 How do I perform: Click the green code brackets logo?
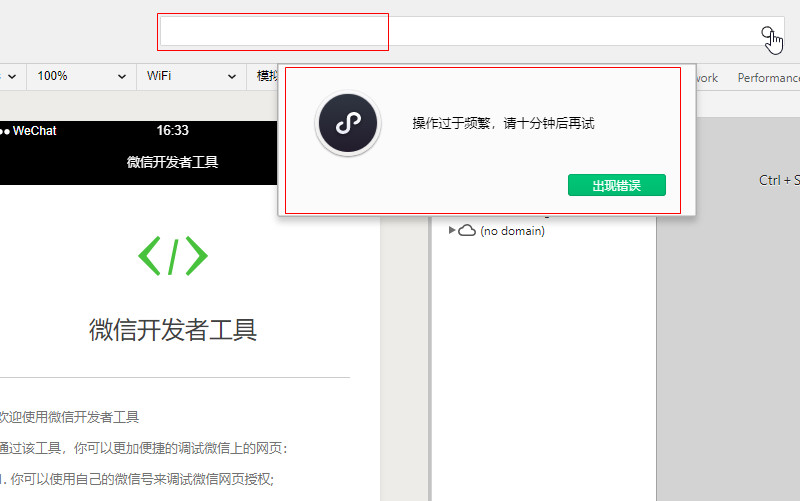coord(173,256)
